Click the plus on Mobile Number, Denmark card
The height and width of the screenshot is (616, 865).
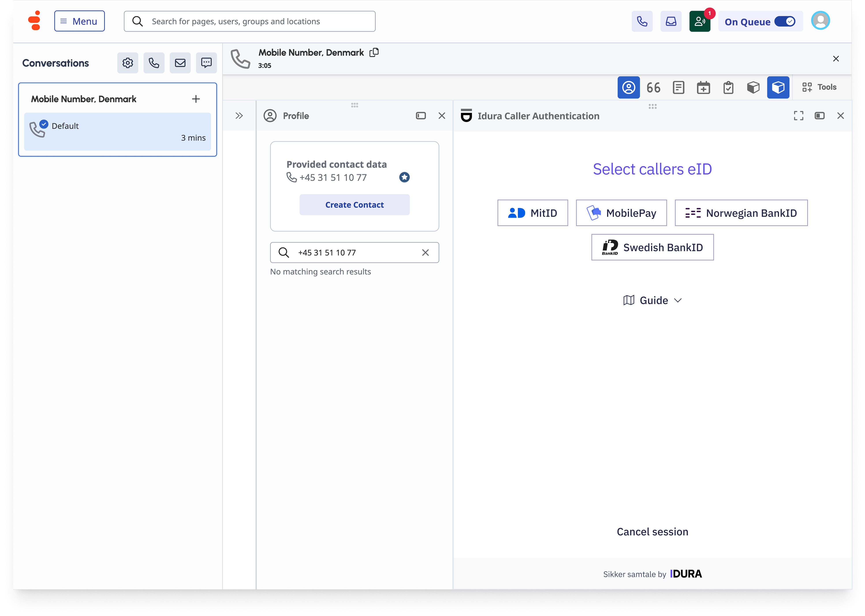click(x=196, y=99)
